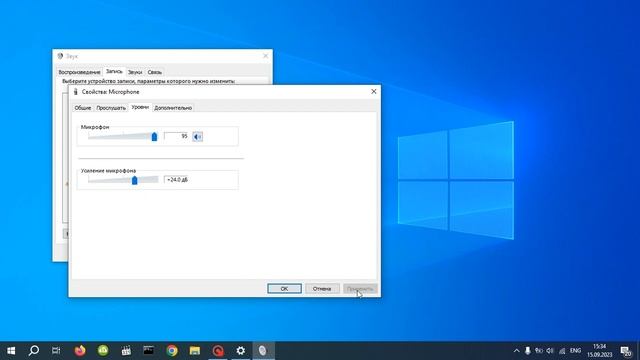Open Связь tab in Звук window

pos(155,72)
